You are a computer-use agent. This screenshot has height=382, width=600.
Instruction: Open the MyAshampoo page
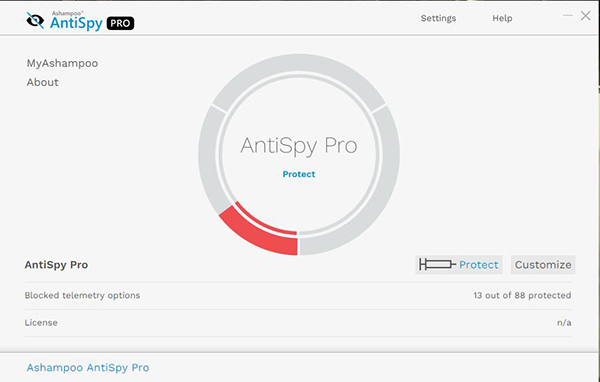[62, 63]
